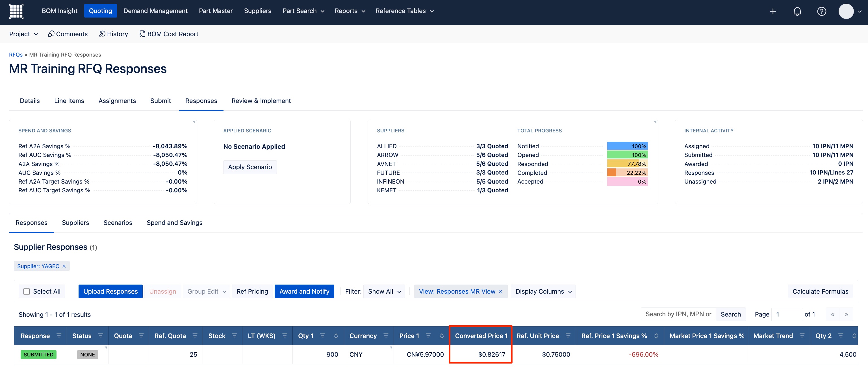Open filter icon on Ref. Quota column
This screenshot has width=868, height=370.
[x=195, y=335]
